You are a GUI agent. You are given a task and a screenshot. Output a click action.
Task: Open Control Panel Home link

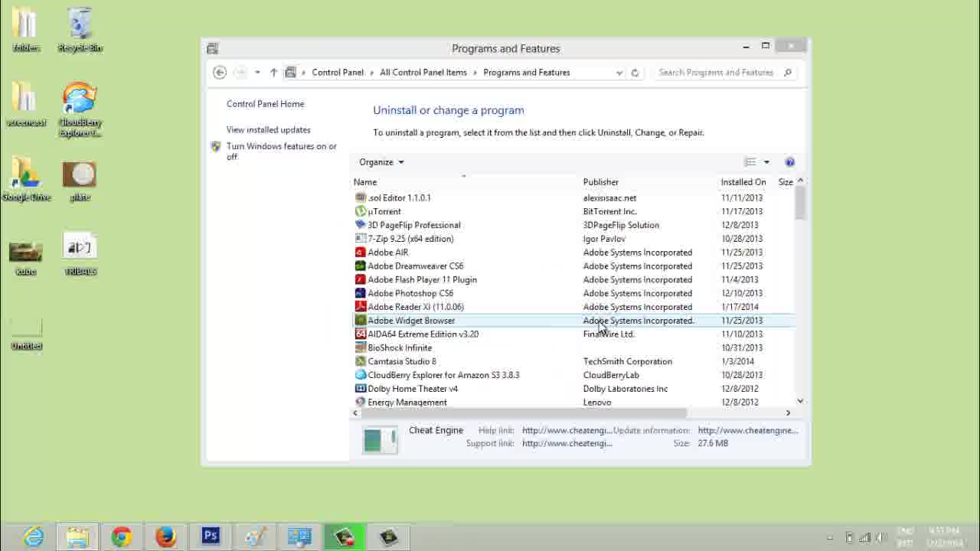click(x=266, y=104)
